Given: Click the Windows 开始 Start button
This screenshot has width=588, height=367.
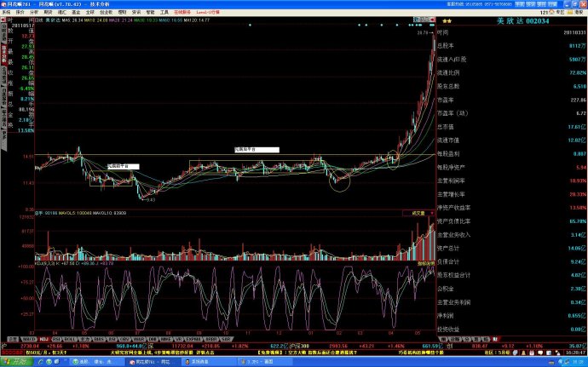Looking at the screenshot, I should [x=14, y=361].
